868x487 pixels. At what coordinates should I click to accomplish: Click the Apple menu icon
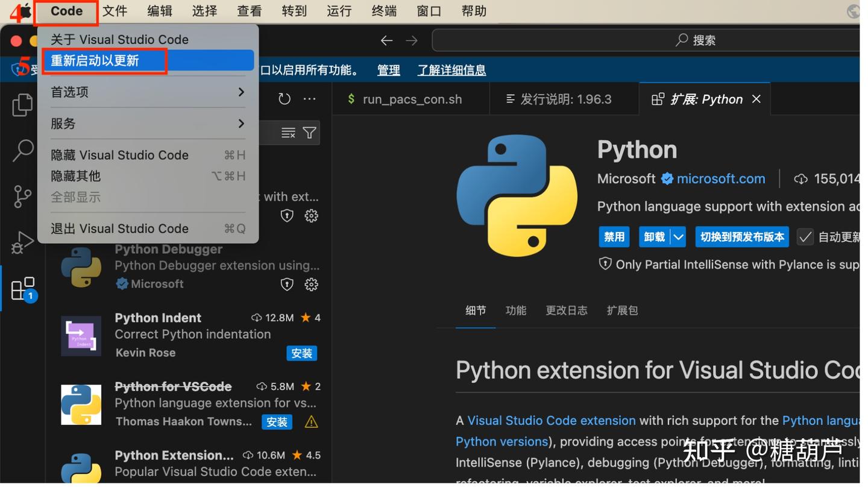click(24, 11)
